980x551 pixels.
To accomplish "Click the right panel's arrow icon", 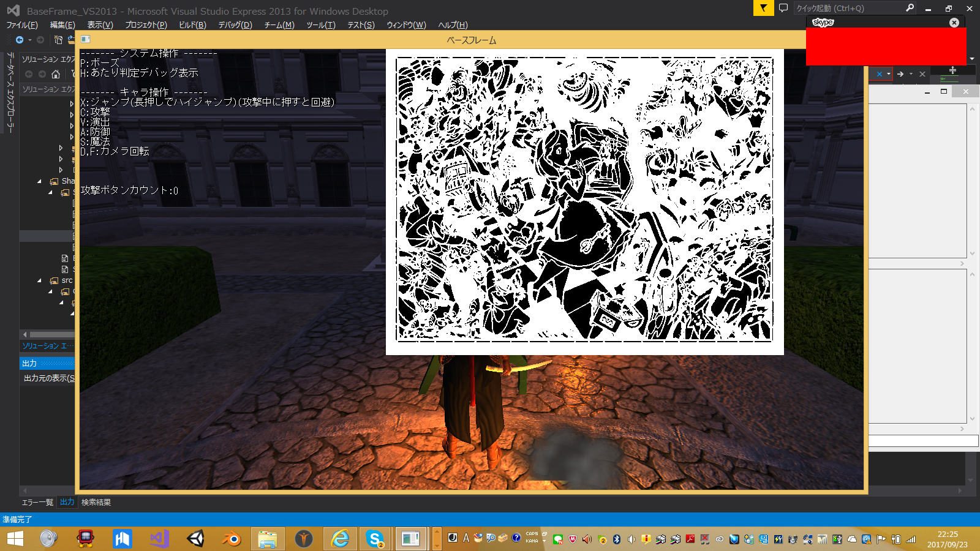I will (900, 74).
